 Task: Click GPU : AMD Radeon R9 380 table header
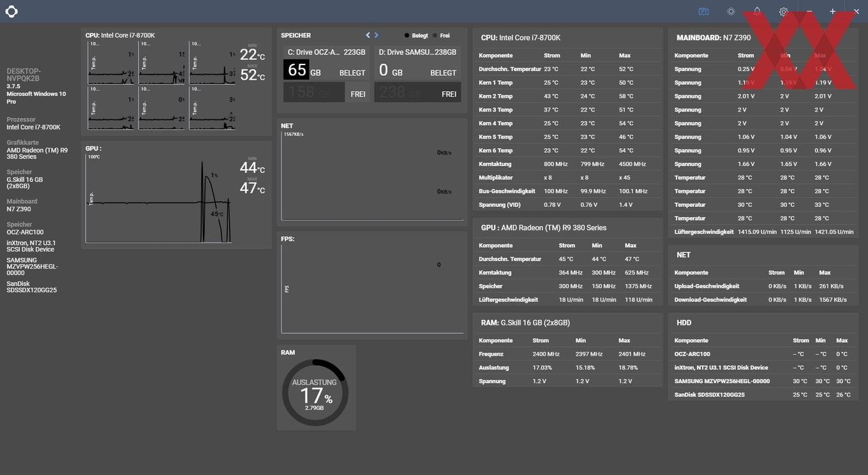[x=544, y=228]
